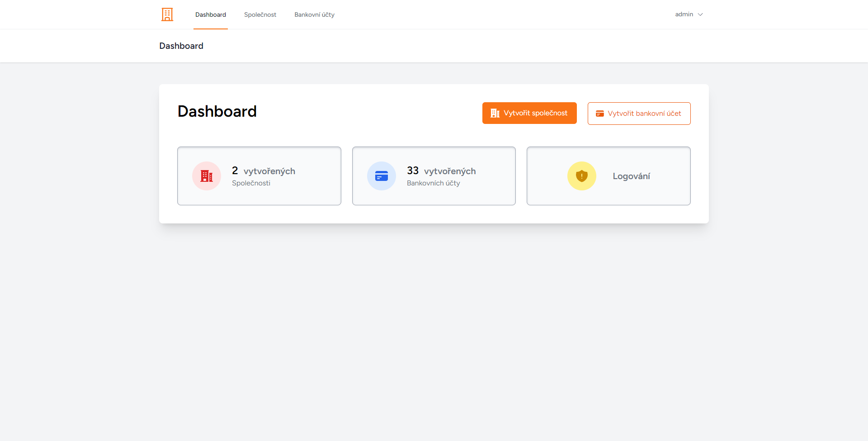Select the red building icon on the companies card

[x=207, y=175]
